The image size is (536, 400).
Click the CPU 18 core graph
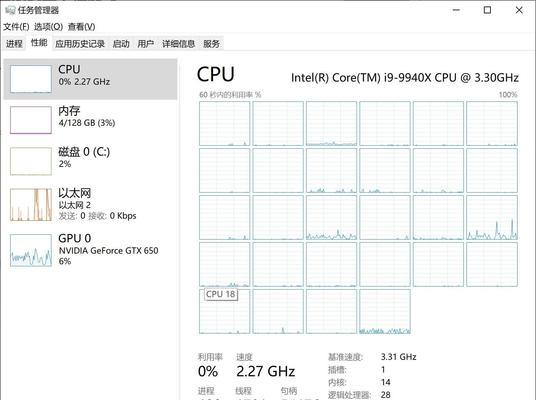225,311
